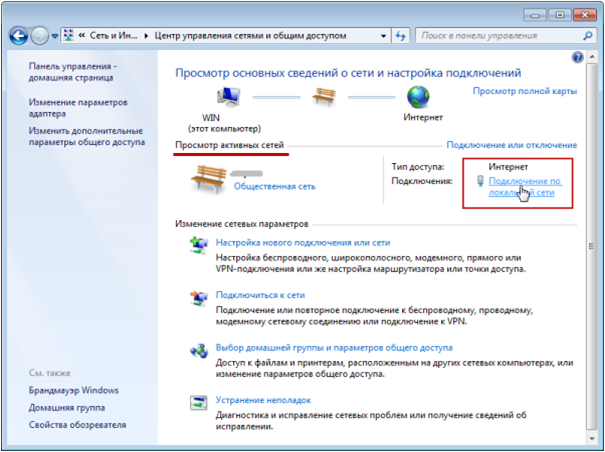Click the Back navigation arrow button
The width and height of the screenshot is (605, 452).
pos(20,36)
